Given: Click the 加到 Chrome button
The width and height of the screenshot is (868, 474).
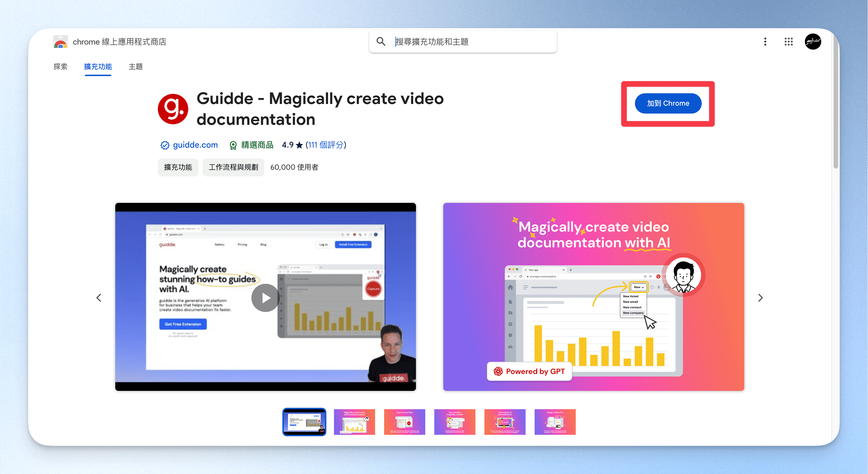Looking at the screenshot, I should click(668, 103).
